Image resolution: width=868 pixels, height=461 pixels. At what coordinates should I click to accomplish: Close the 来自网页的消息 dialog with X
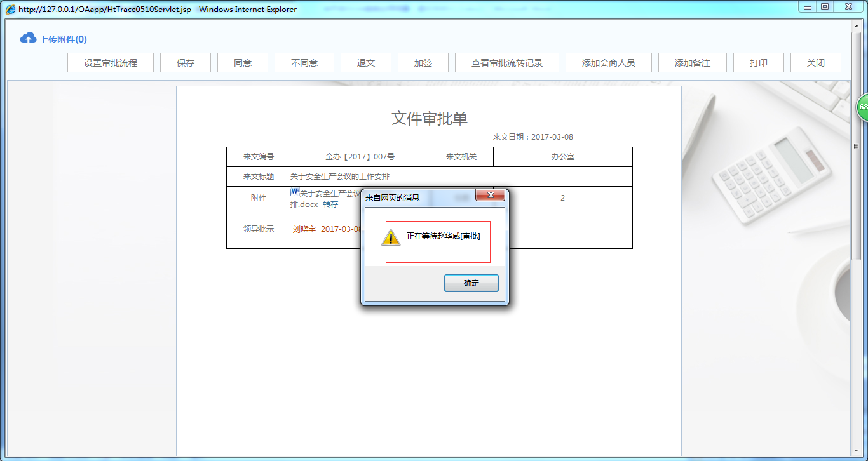491,195
